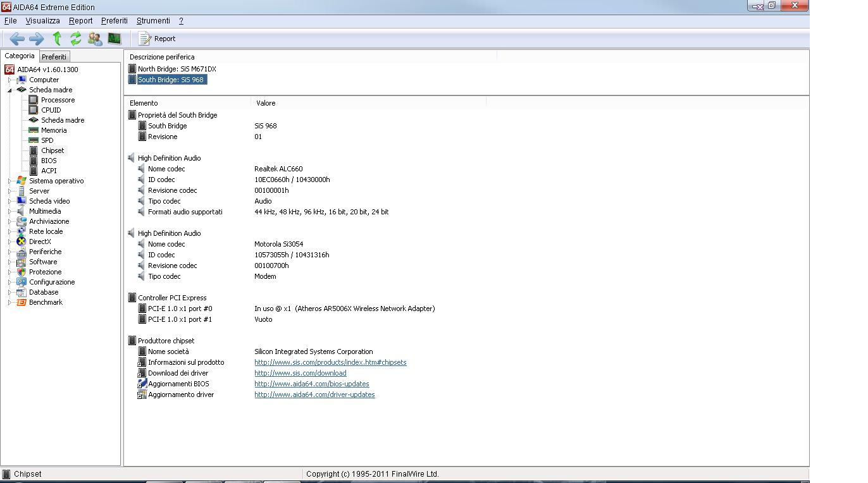Click the Valore column header
Viewport: 868px width, 483px height.
pos(369,103)
